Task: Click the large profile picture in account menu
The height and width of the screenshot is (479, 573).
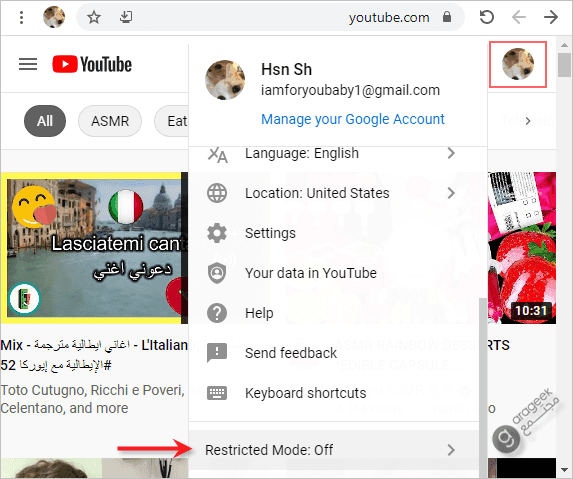Action: 225,80
